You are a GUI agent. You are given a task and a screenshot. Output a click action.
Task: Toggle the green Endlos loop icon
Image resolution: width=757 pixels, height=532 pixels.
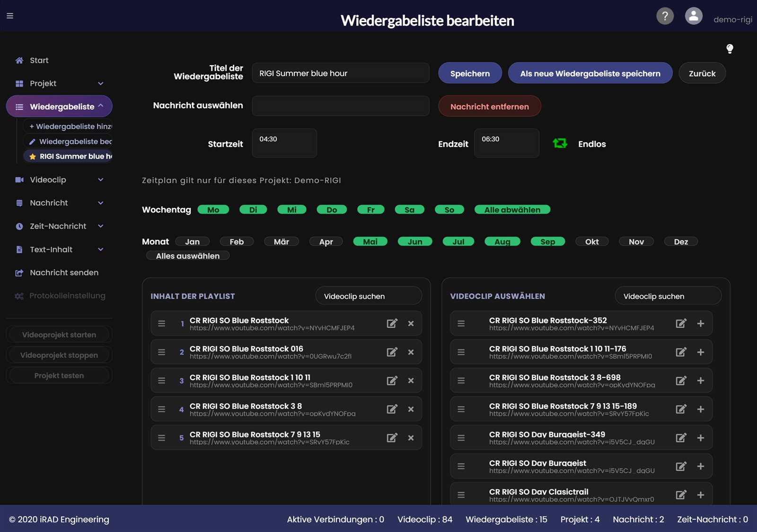click(x=560, y=143)
